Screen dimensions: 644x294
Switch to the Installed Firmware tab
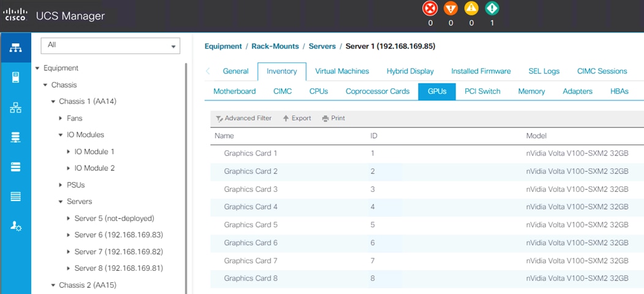pyautogui.click(x=481, y=71)
